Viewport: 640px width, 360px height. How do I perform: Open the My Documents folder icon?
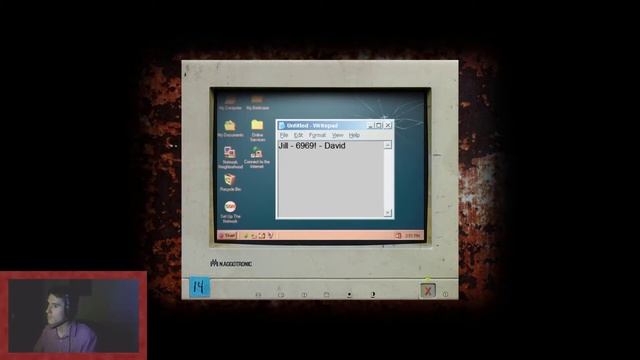(x=230, y=129)
